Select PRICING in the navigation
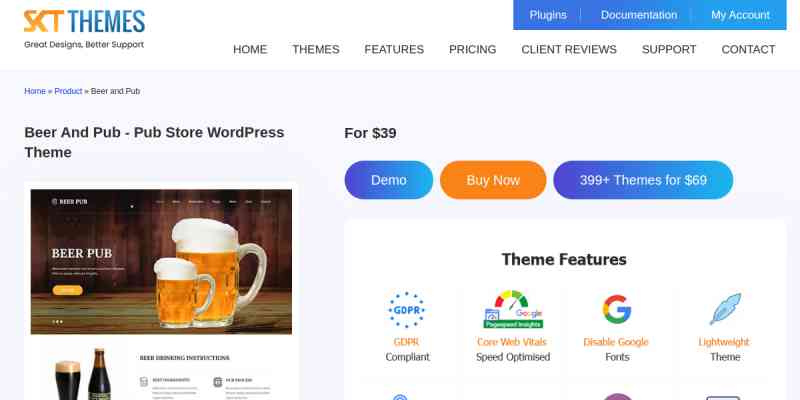Viewport: 800px width, 400px height. pos(472,49)
